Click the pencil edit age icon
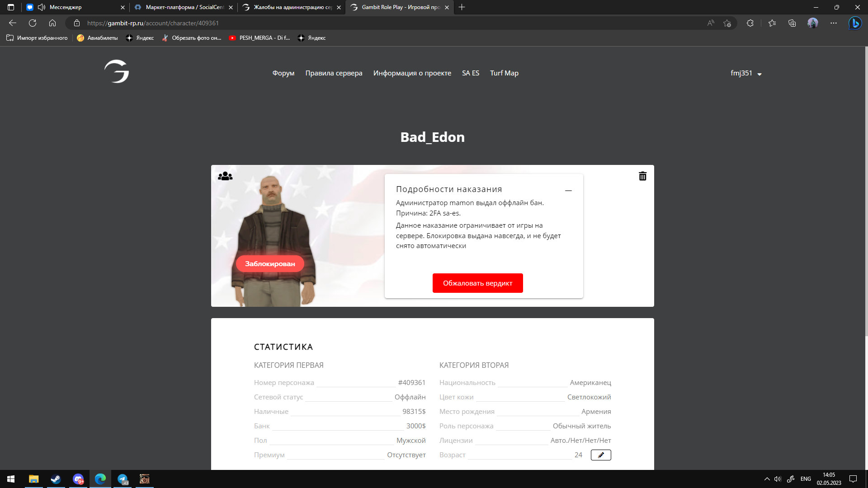868x488 pixels. coord(601,455)
